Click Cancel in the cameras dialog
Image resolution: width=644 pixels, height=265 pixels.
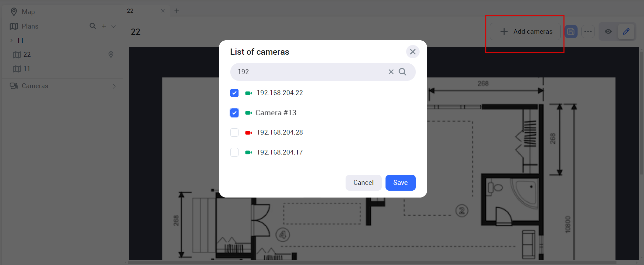[x=363, y=183]
